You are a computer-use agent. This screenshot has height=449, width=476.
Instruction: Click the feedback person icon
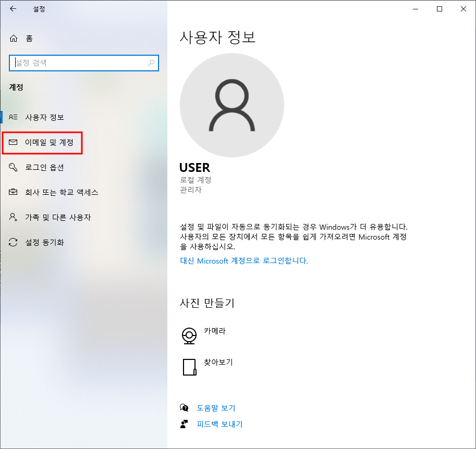pos(184,424)
